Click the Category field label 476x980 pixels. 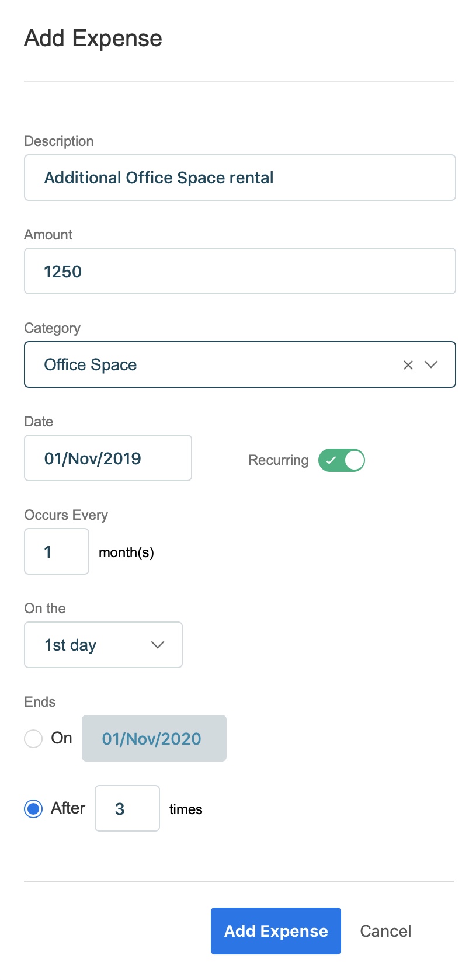point(53,328)
